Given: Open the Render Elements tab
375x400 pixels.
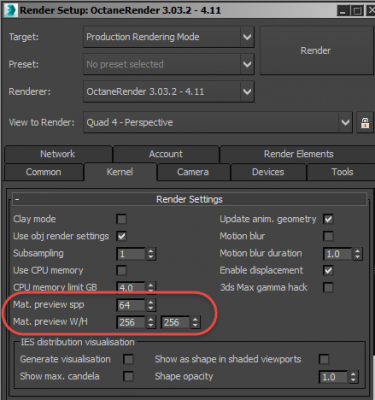Looking at the screenshot, I should [x=298, y=154].
